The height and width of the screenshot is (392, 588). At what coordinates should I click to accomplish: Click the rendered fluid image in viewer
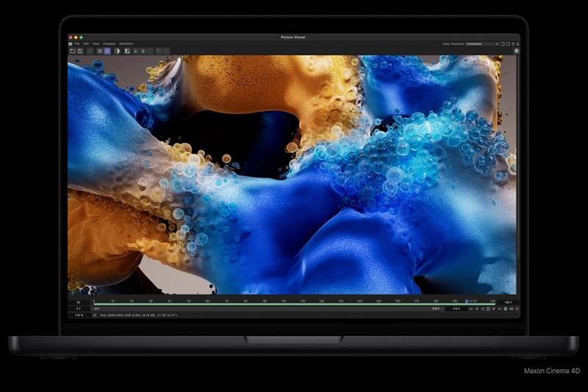(x=292, y=175)
